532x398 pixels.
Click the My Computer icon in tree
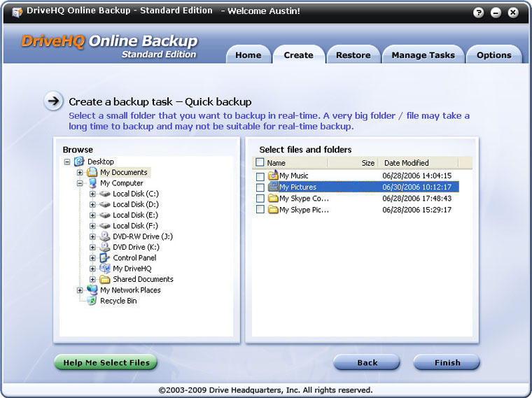92,183
